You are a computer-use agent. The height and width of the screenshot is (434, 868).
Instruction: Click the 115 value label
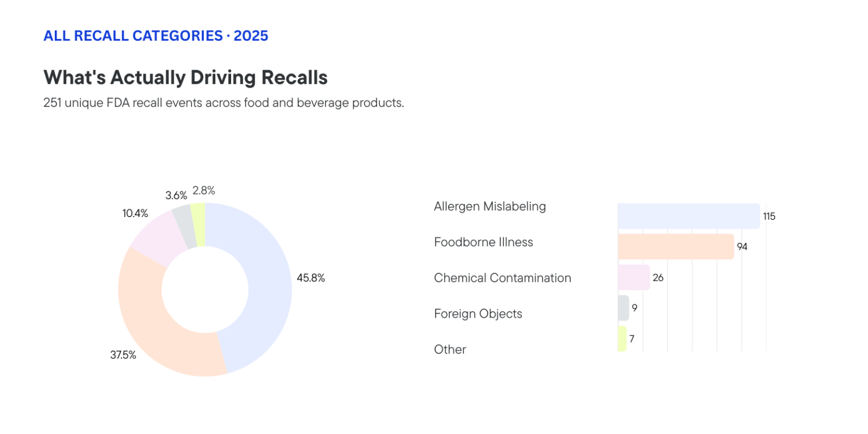[769, 216]
